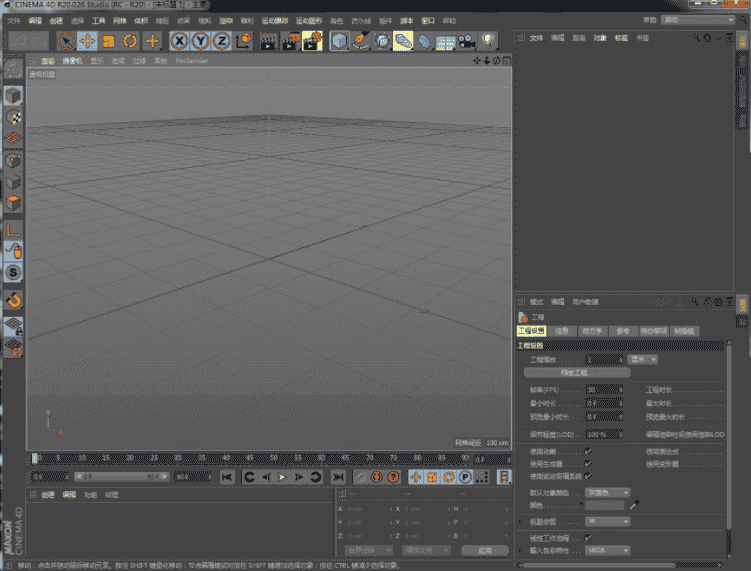Open the render settings icon
This screenshot has height=571, width=751.
(312, 41)
